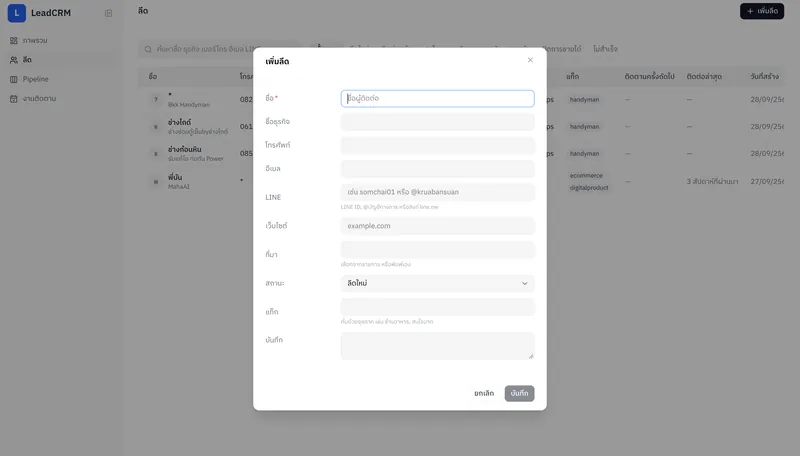Click the chevron arrow in สถานะ select
Image resolution: width=800 pixels, height=456 pixels.
524,284
